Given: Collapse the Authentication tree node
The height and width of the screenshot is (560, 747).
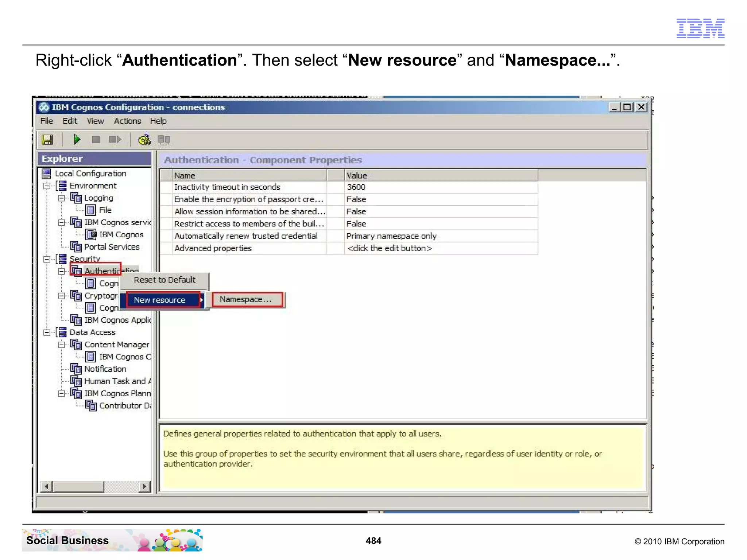Looking at the screenshot, I should point(61,271).
